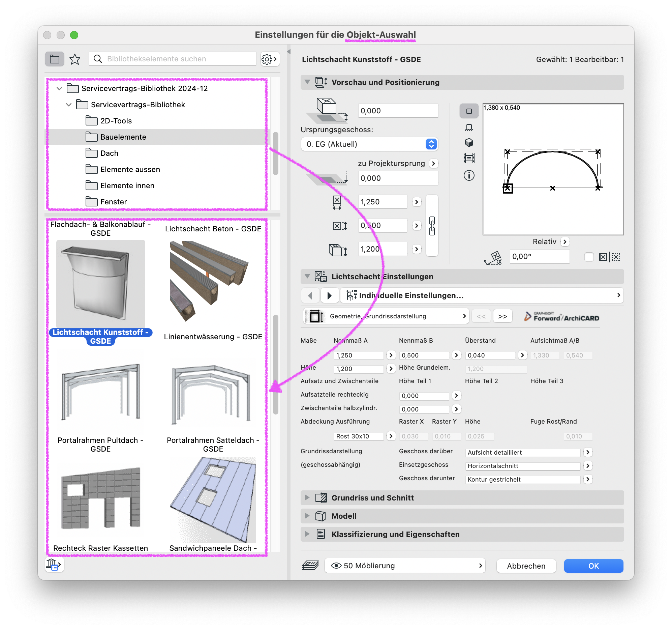Select solid hotspot anchor icon
This screenshot has height=630, width=672.
point(603,257)
